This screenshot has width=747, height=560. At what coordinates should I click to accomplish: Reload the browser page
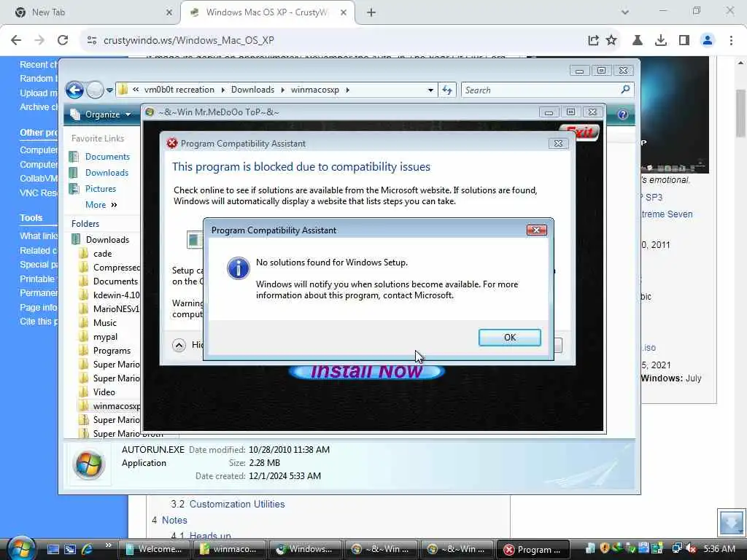point(63,41)
